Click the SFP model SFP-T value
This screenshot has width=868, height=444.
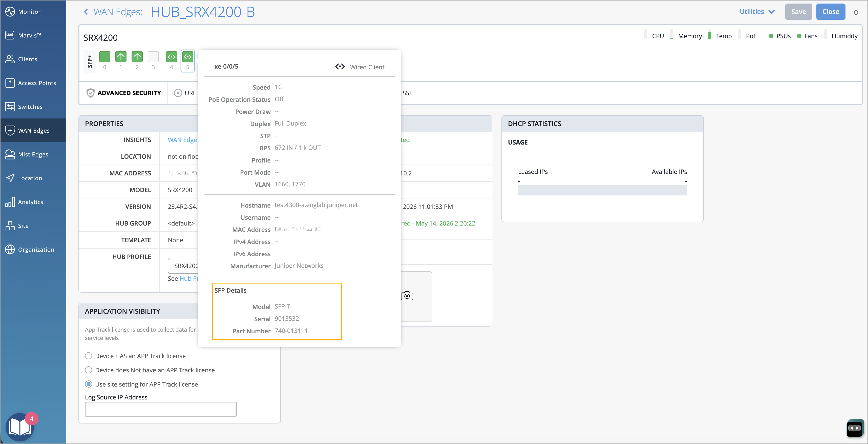click(282, 307)
